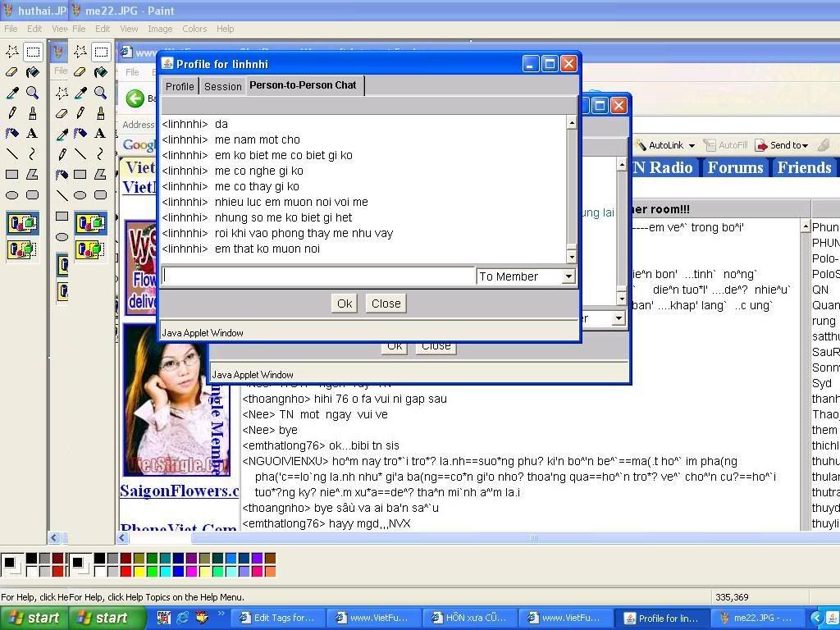Pick the lime green color swatch
This screenshot has width=840, height=630.
point(152,571)
